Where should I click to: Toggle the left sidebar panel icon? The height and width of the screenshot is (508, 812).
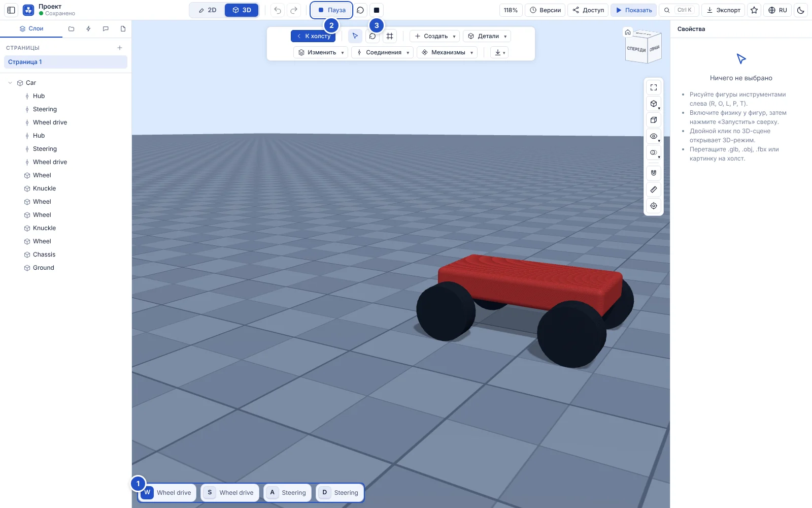11,10
